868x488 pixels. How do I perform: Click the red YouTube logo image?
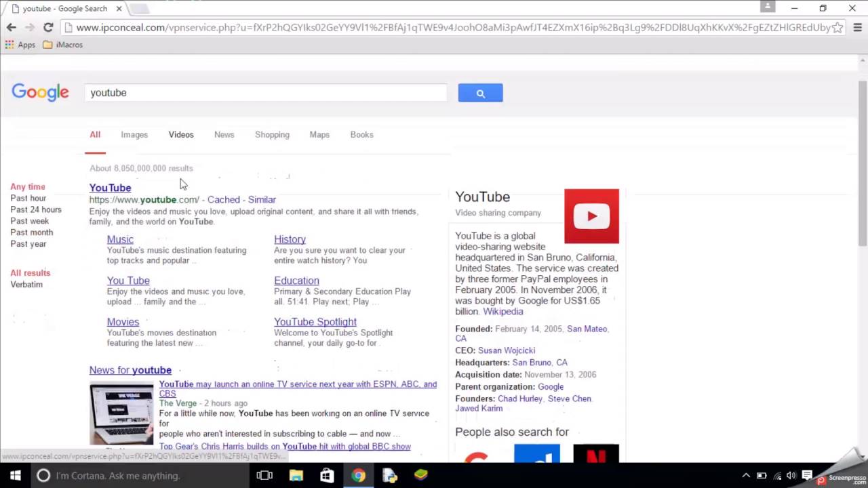point(591,216)
